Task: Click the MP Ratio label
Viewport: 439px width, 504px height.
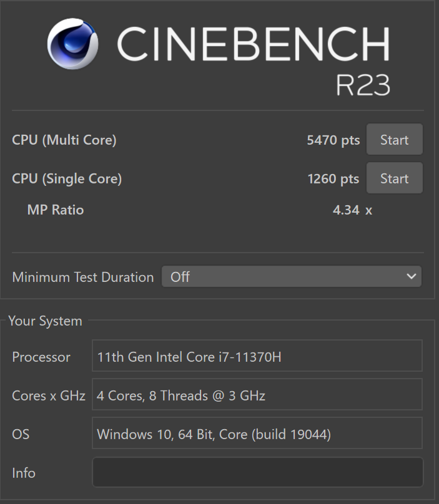Action: pos(56,210)
